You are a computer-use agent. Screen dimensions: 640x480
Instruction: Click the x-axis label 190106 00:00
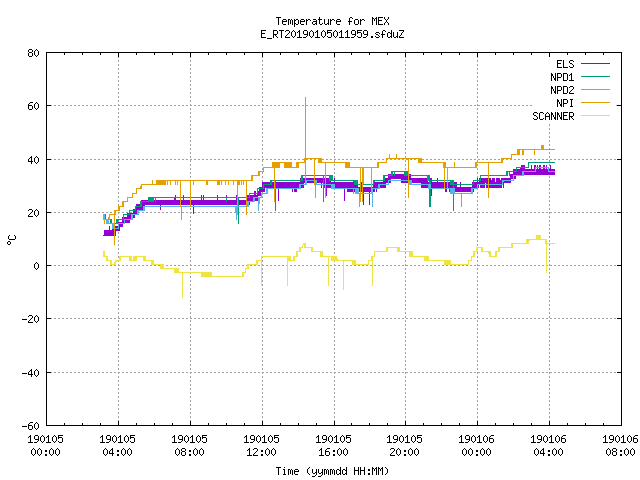[476, 446]
